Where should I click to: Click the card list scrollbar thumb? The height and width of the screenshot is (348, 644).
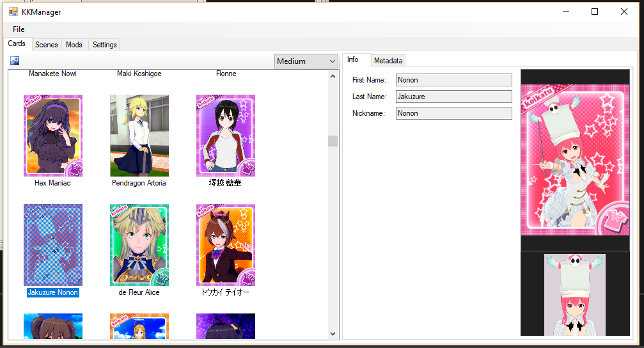pyautogui.click(x=333, y=141)
